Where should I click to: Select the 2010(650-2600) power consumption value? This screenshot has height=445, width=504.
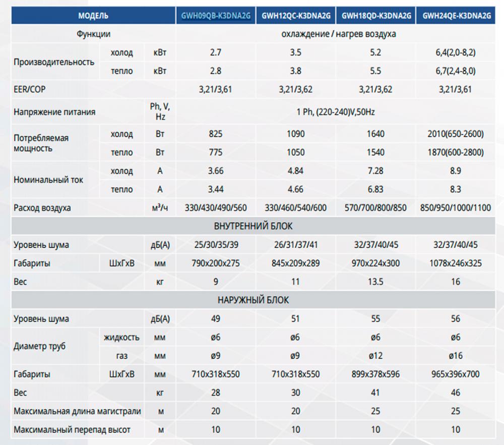[456, 134]
